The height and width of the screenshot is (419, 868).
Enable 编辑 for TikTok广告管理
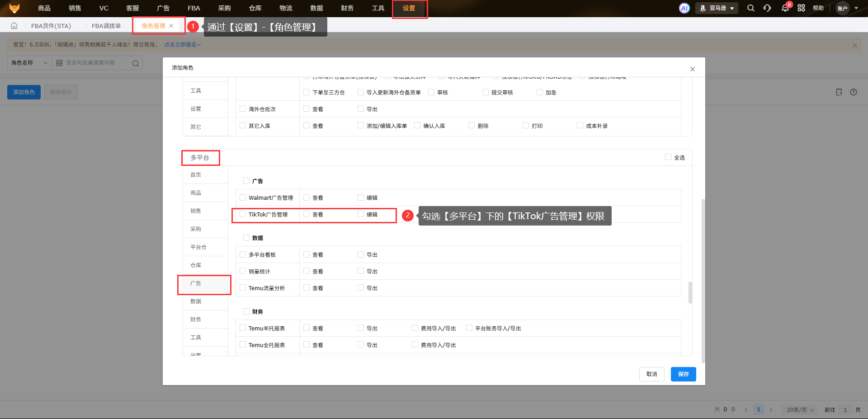point(361,214)
